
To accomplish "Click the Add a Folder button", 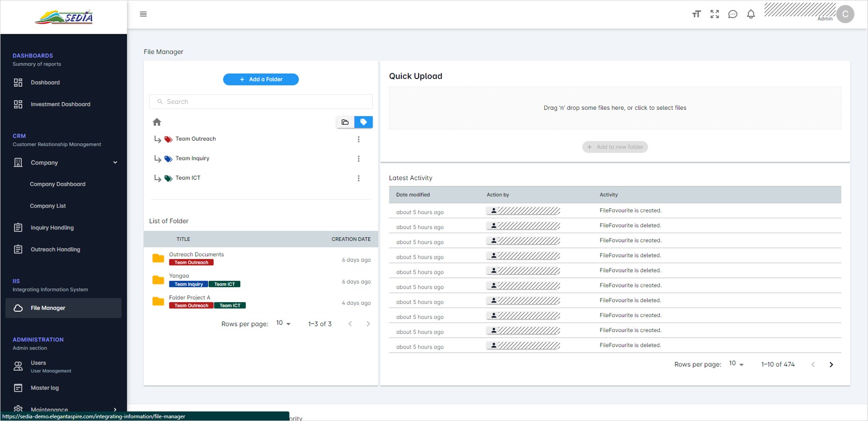I will pyautogui.click(x=261, y=80).
